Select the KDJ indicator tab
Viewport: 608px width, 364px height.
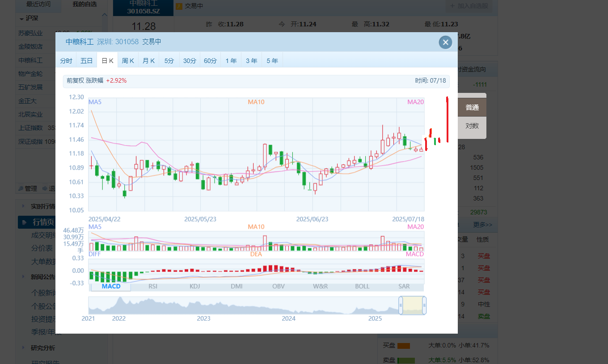coord(194,286)
